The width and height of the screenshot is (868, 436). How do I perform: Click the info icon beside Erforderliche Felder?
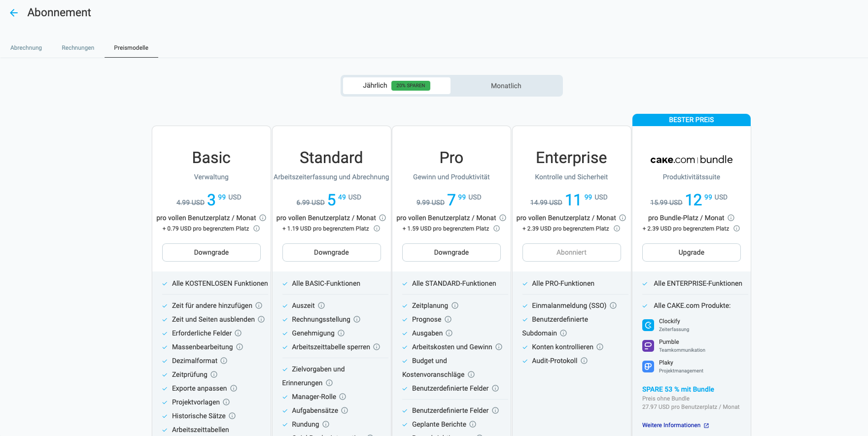238,333
